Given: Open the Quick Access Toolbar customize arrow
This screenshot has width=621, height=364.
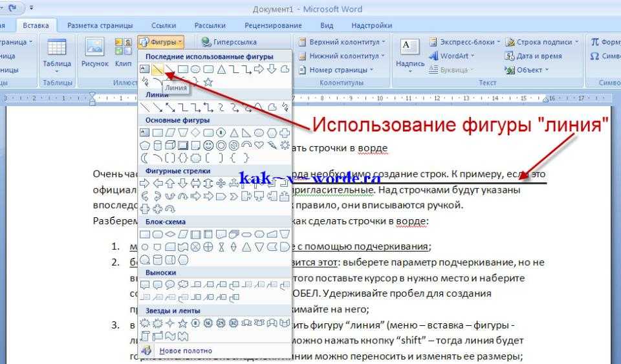Looking at the screenshot, I should tap(31, 8).
